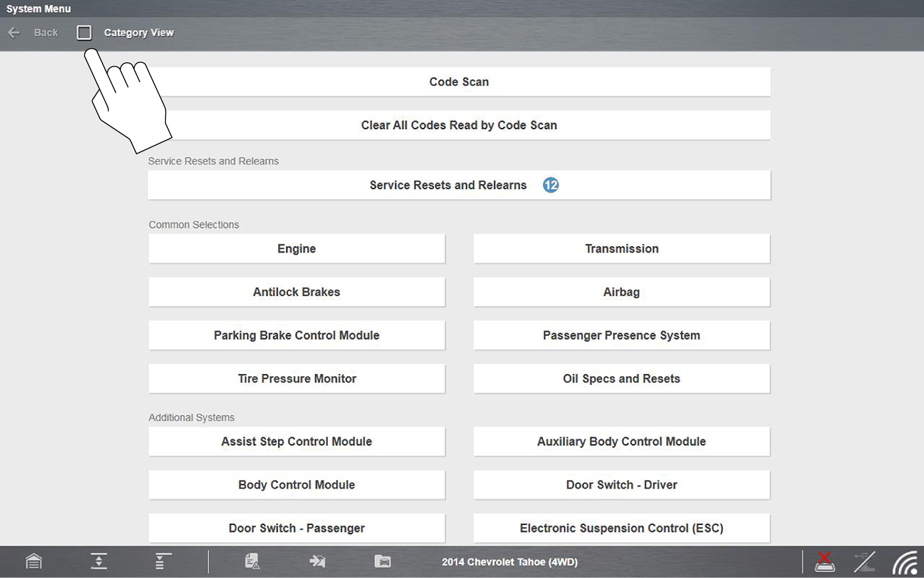Enable the Category View checkbox
The image size is (924, 578).
point(84,33)
